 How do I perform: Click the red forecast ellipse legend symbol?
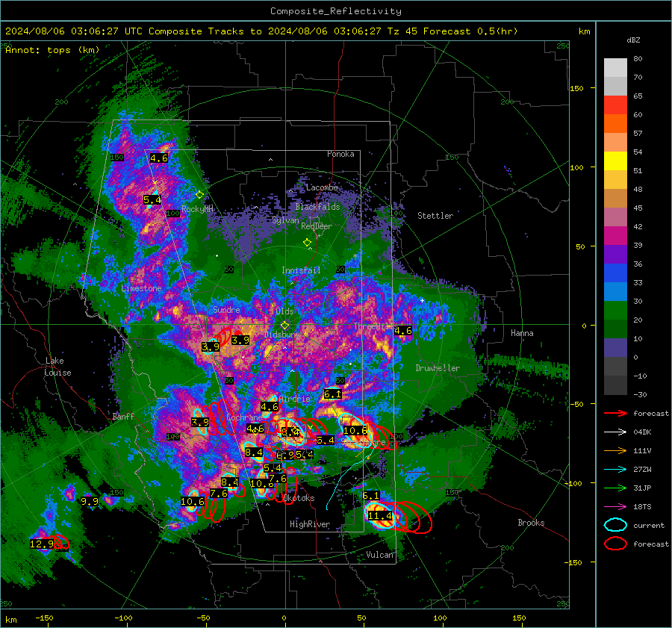coord(615,544)
